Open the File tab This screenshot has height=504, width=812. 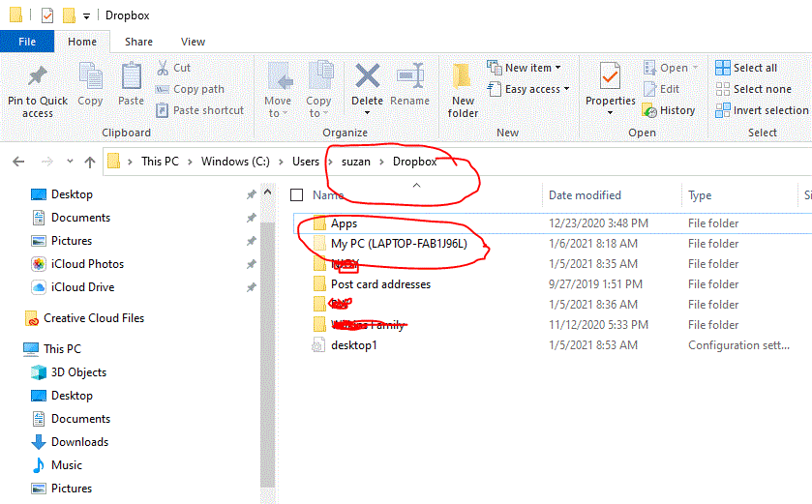pyautogui.click(x=27, y=42)
